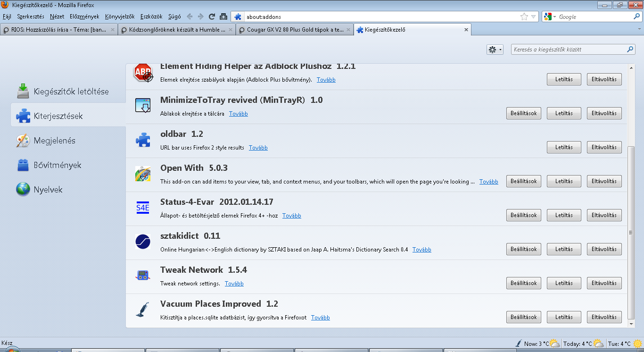Open the Nézet menu

pos(57,17)
